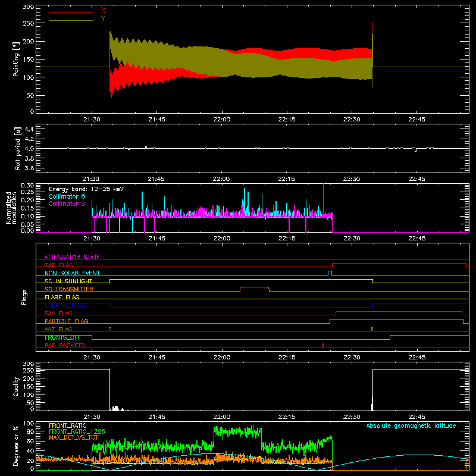Image resolution: width=476 pixels, height=476 pixels.
Task: Select the yellow FRONT_RATIO legend label
Action: (68, 425)
